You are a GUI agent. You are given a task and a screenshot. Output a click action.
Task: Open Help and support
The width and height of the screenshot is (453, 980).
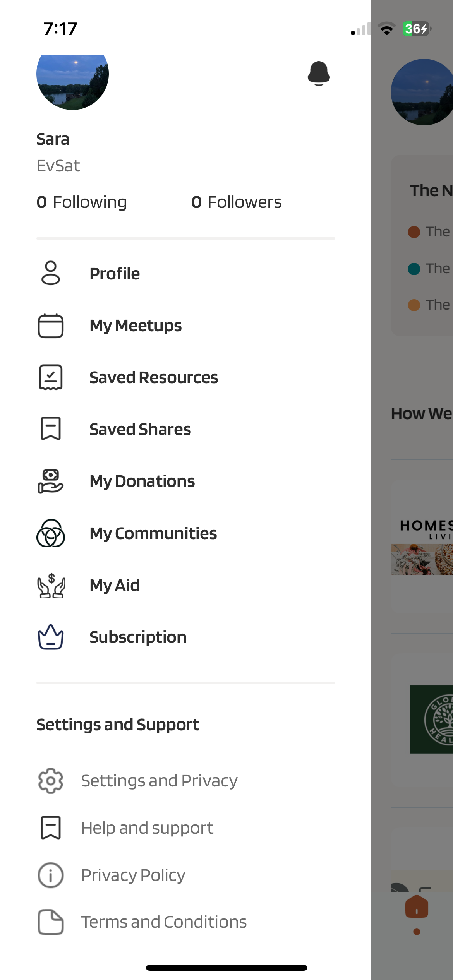click(x=147, y=828)
